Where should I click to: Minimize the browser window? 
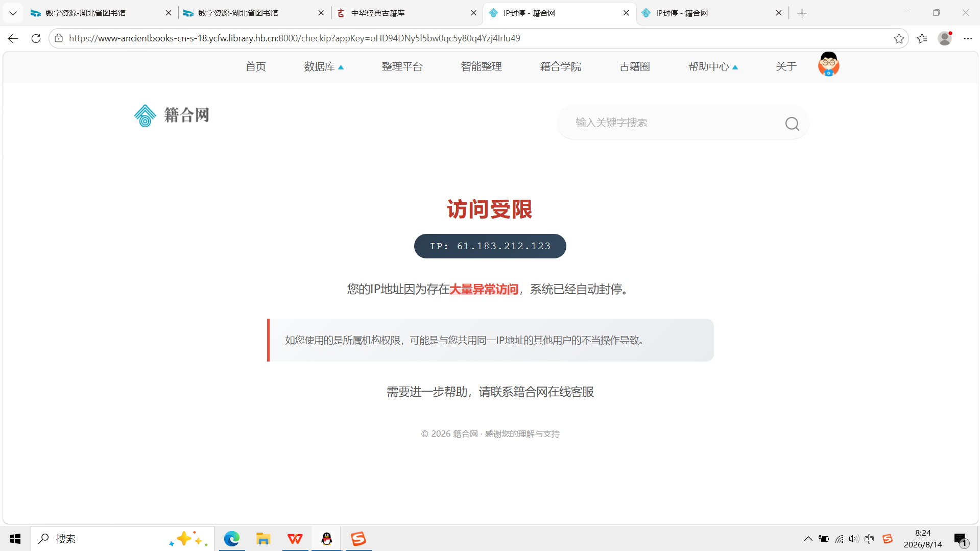coord(907,13)
